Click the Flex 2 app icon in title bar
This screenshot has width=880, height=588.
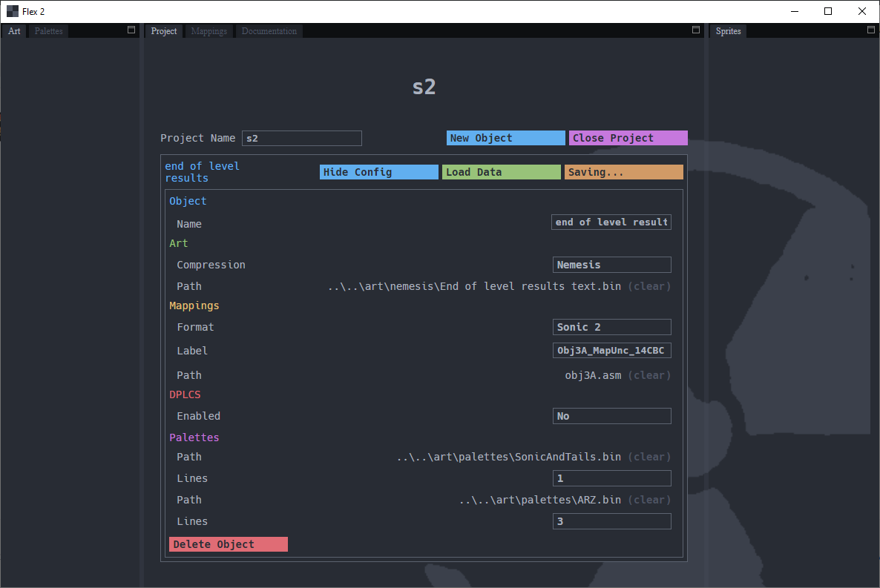pyautogui.click(x=13, y=11)
